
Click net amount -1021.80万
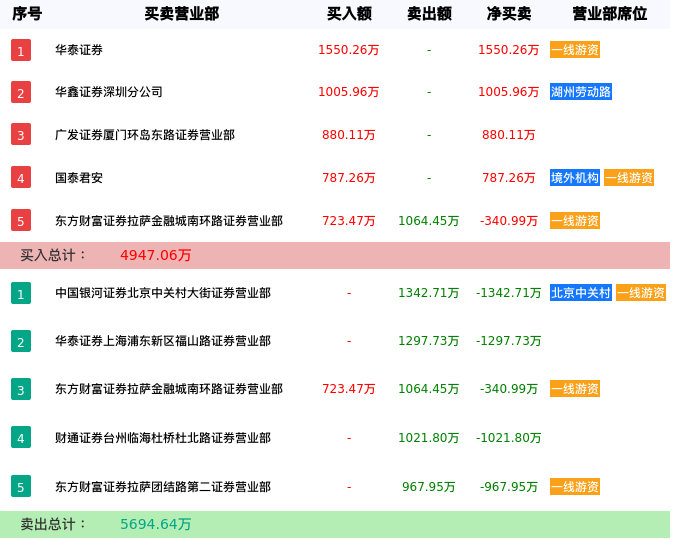point(508,438)
